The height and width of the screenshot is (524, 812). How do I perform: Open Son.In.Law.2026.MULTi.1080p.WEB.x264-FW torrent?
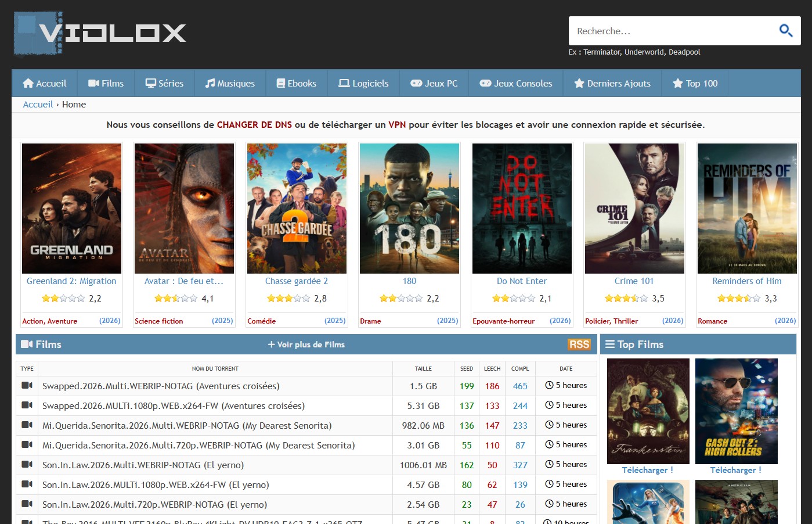click(156, 484)
